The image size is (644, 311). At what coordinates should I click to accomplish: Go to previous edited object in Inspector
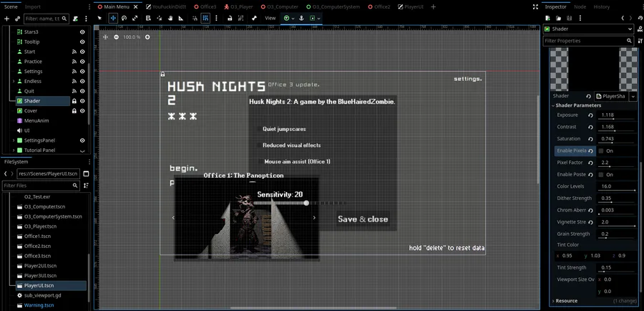[x=623, y=18]
